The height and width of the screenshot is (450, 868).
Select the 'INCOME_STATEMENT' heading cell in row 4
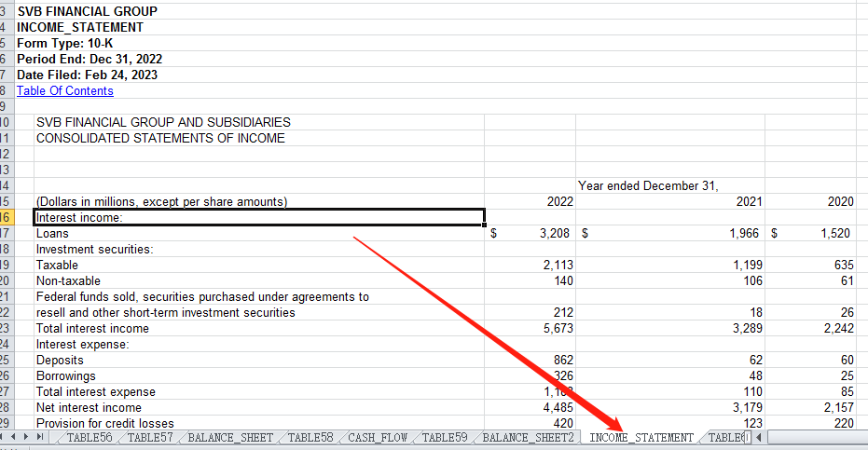[80, 27]
